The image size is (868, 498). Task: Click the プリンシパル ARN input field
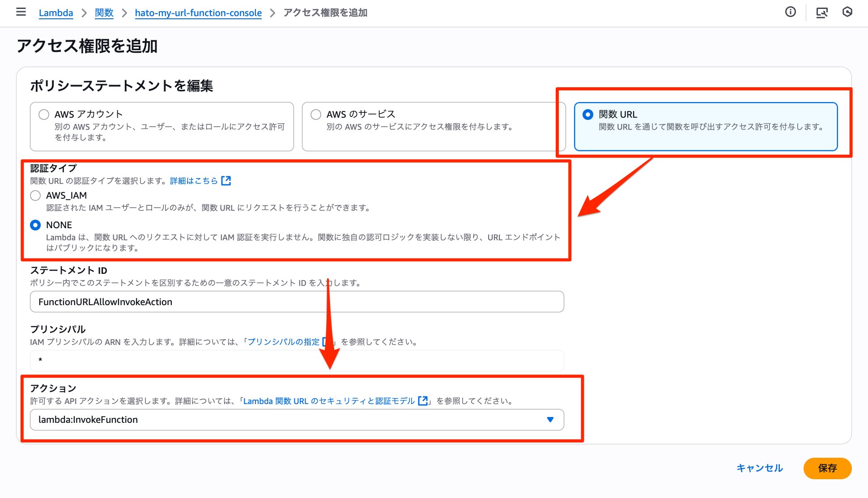[x=296, y=360]
